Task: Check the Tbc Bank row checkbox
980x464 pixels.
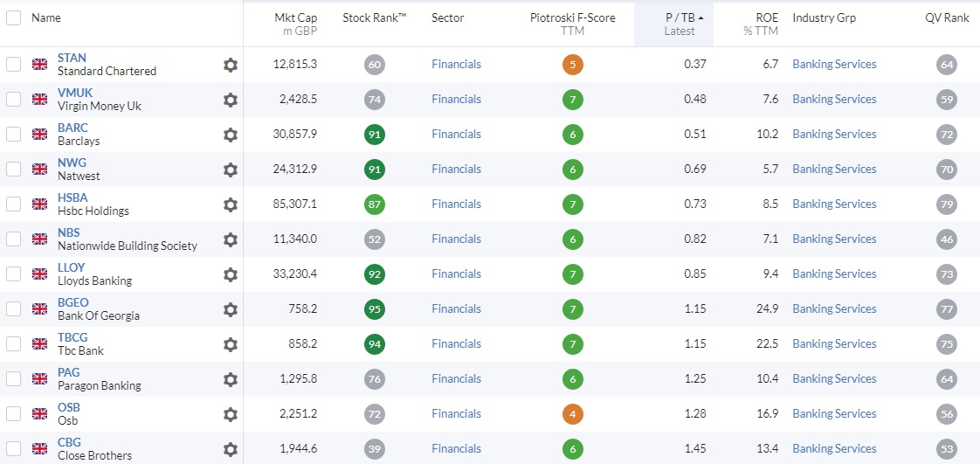Action: pos(14,344)
